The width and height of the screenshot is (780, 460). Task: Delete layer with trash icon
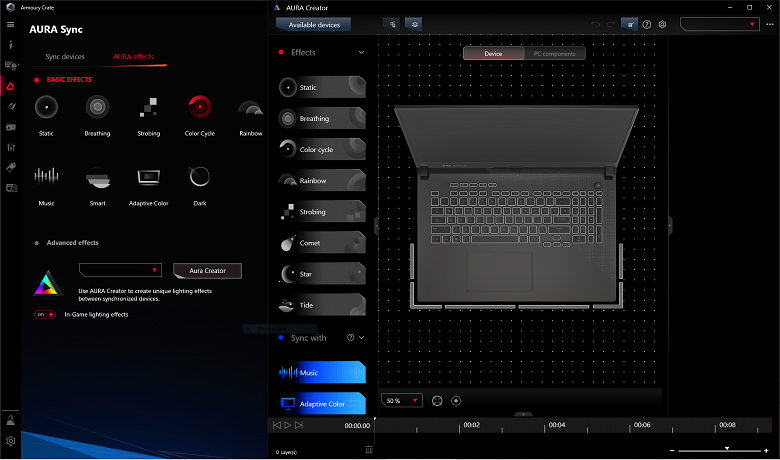point(369,450)
